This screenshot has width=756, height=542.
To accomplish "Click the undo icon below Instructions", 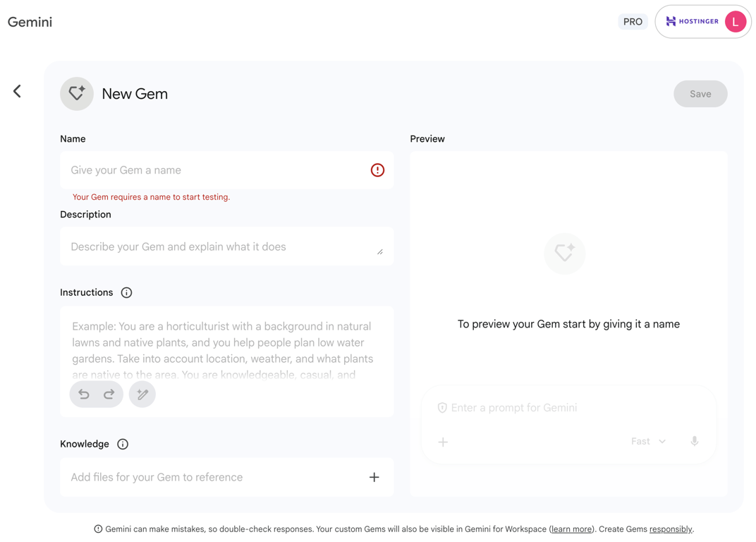I will (84, 394).
